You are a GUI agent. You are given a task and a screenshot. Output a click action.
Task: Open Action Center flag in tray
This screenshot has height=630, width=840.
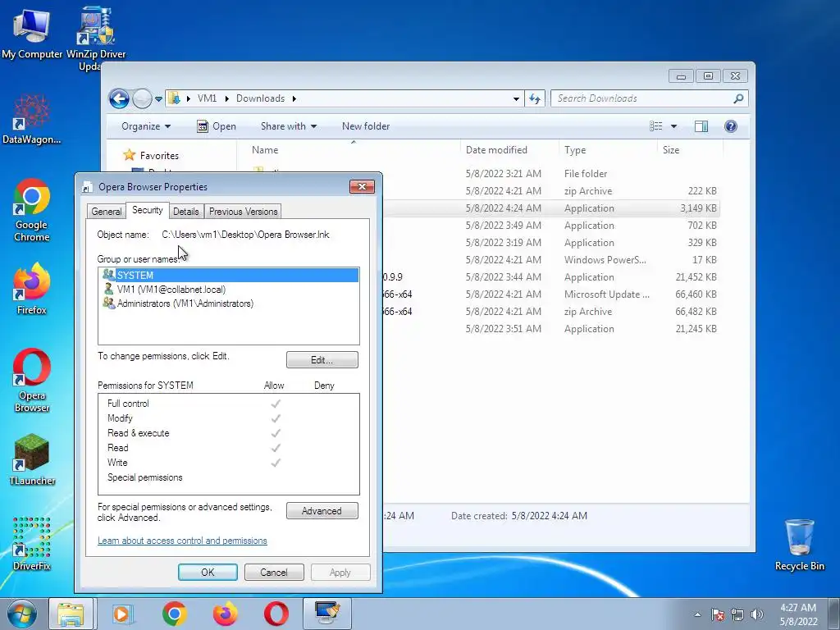point(717,614)
